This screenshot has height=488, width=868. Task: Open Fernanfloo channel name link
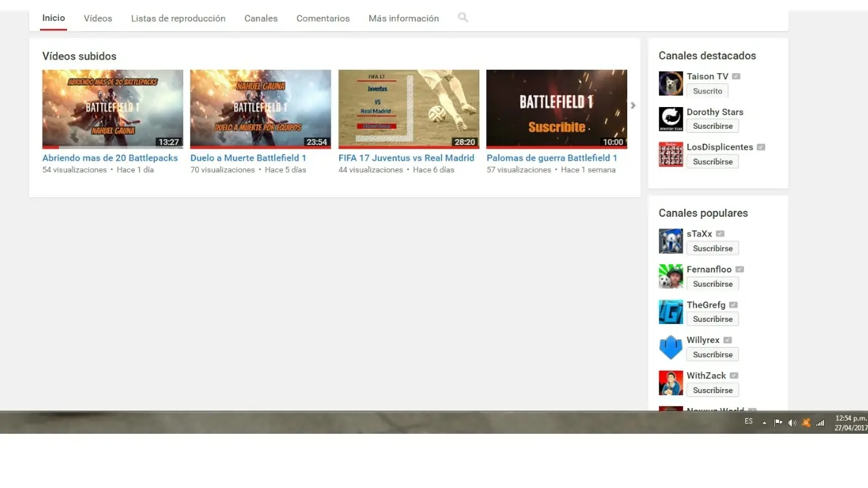709,269
